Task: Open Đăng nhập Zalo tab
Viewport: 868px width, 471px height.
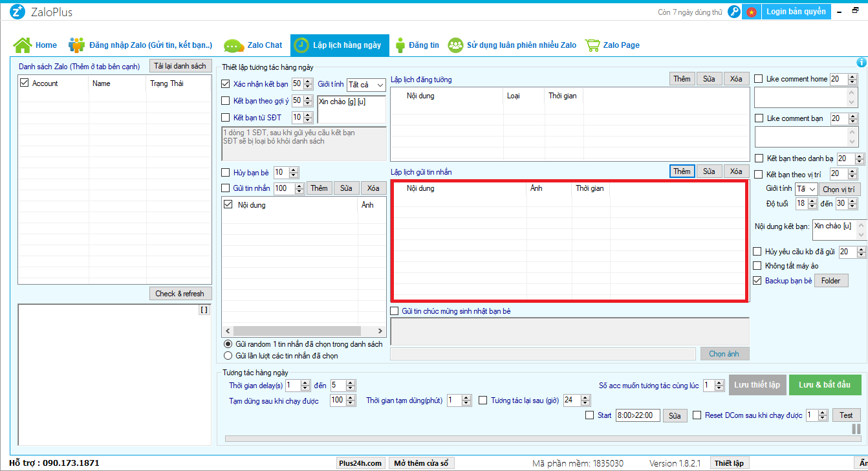Action: point(140,45)
